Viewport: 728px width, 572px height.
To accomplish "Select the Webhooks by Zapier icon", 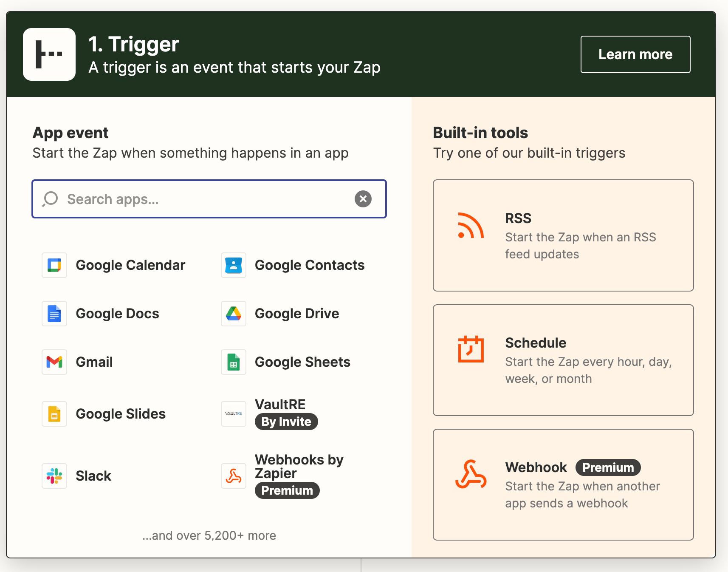I will pos(234,476).
